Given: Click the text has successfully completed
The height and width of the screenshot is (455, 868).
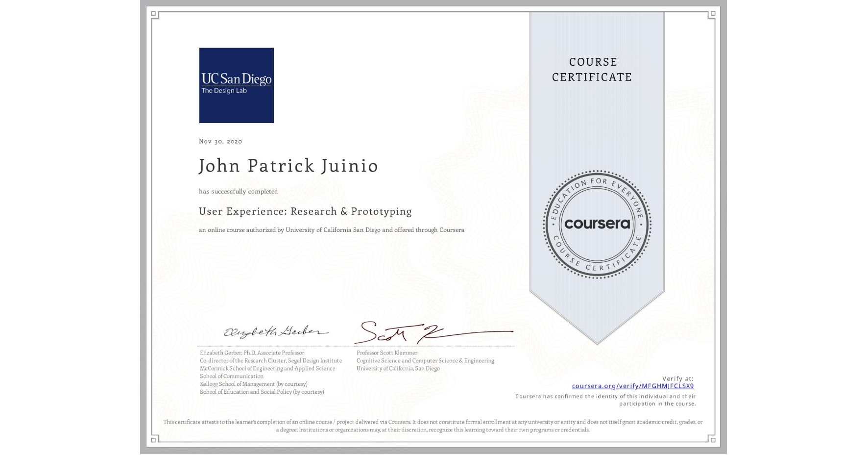Looking at the screenshot, I should click(238, 191).
